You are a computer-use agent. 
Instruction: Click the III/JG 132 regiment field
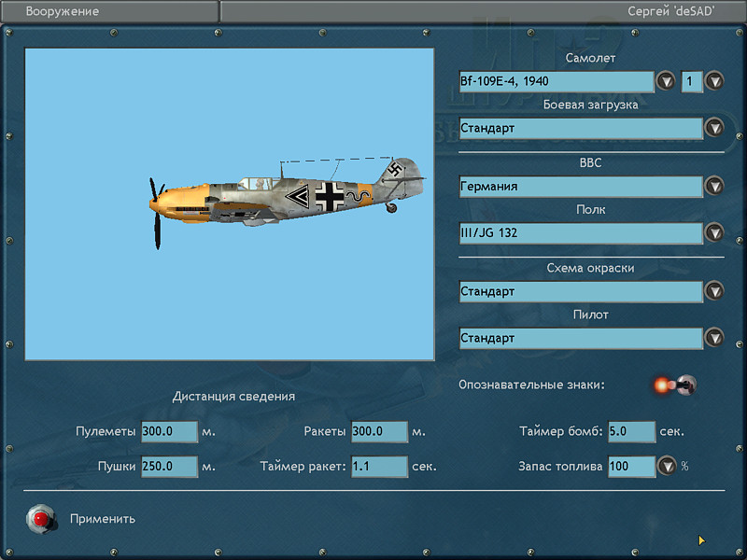pos(580,233)
